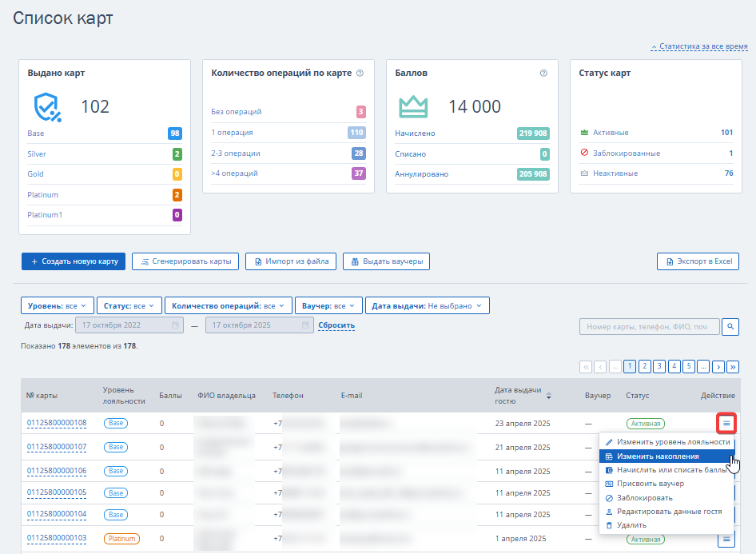Choose Удалить from the action menu
This screenshot has height=554, width=756.
(x=631, y=525)
